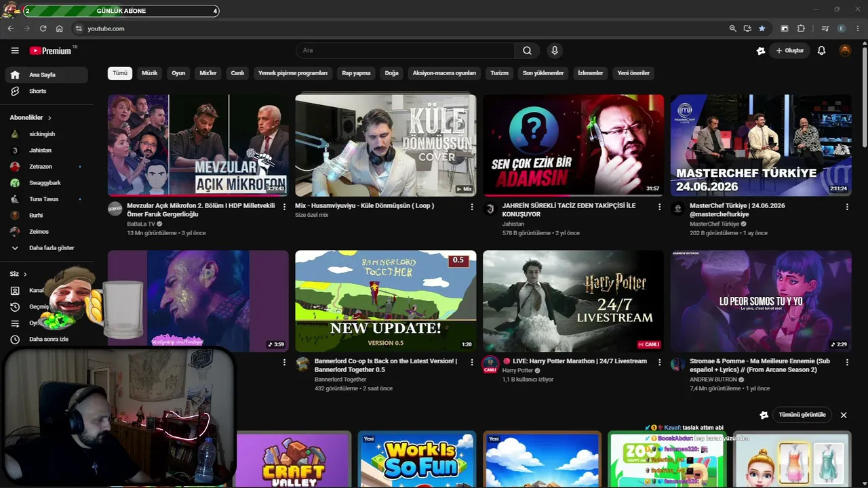868x488 pixels.
Task: Open the browser three-dot menu
Action: (x=857, y=28)
